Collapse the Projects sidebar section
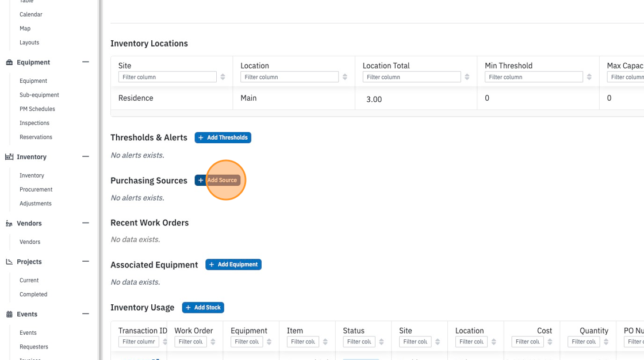This screenshot has height=360, width=644. coord(86,261)
